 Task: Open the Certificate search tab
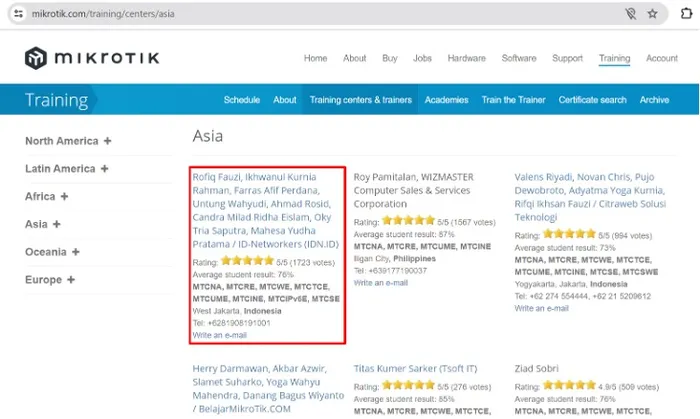click(x=592, y=100)
